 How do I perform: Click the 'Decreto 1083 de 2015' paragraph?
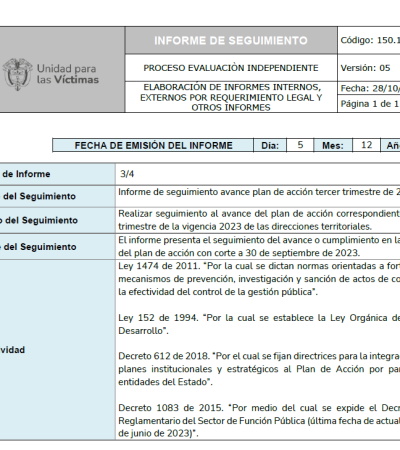259,421
